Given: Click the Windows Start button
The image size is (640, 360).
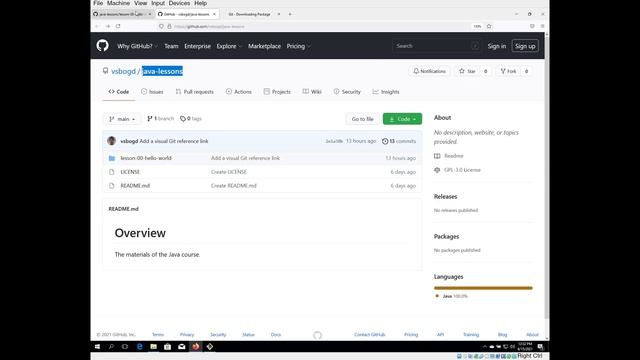Looking at the screenshot, I should click(98, 347).
